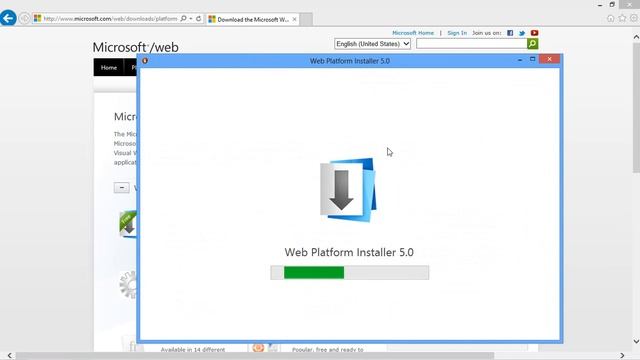Click the Microsoft /web logo
This screenshot has width=640, height=360.
(135, 47)
